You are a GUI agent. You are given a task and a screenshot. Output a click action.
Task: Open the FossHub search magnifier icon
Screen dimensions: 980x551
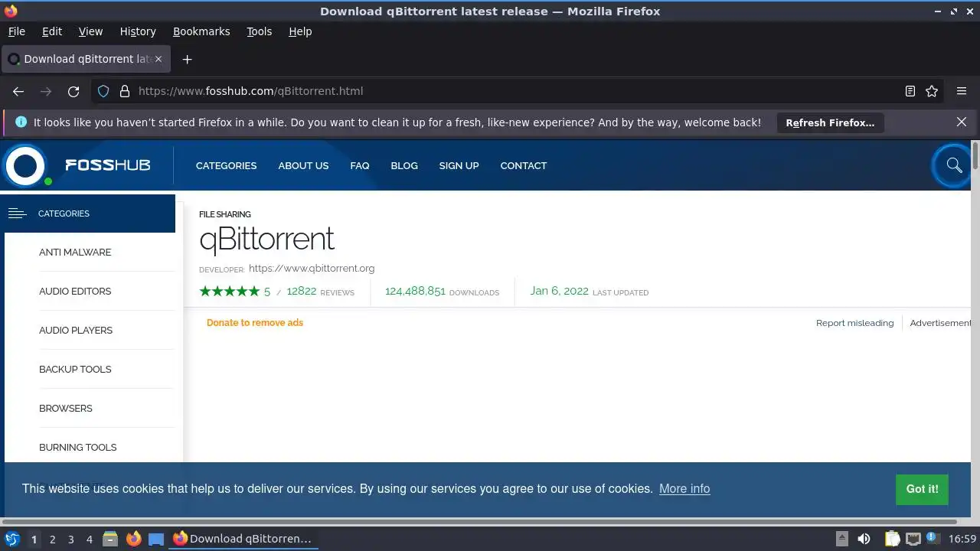(954, 165)
